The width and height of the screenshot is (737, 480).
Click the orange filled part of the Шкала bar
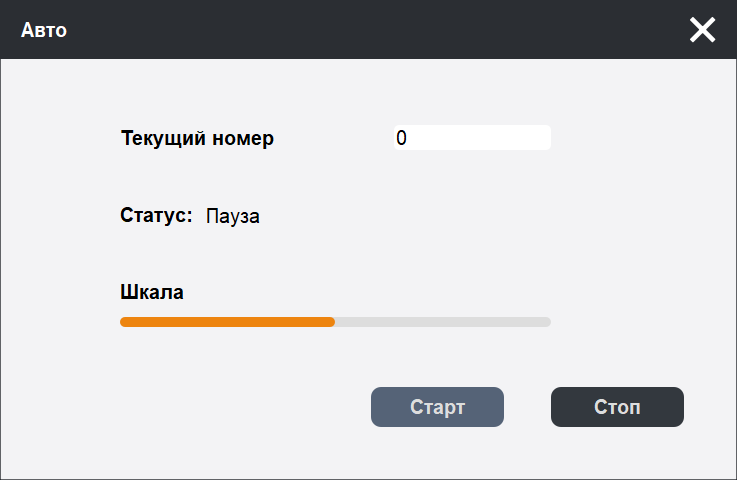point(227,322)
